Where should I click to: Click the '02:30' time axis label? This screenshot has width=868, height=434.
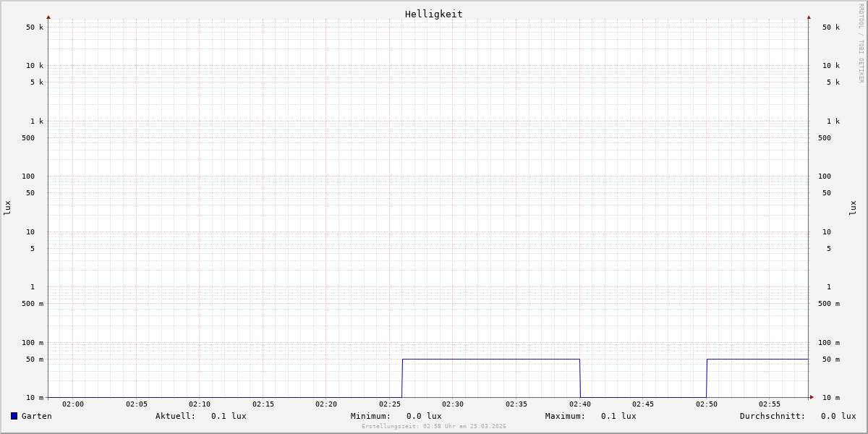click(x=453, y=404)
